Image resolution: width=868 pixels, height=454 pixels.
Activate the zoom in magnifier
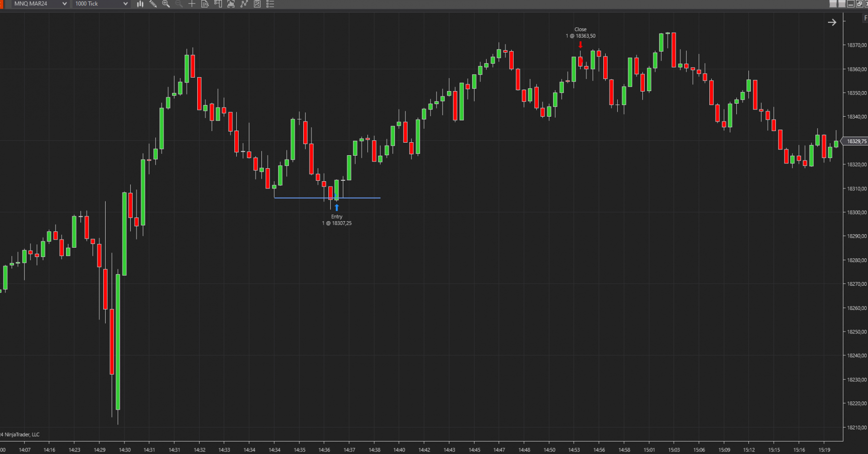pos(166,4)
